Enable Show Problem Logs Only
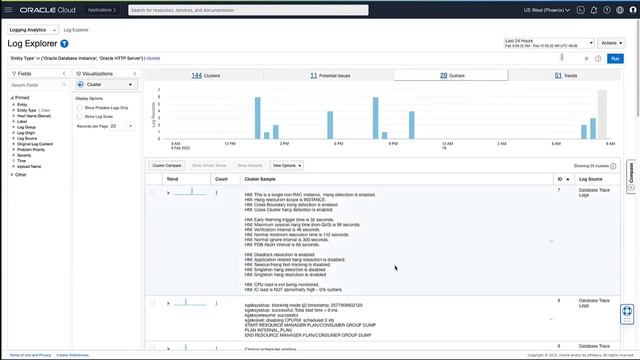Viewport: 640px width, 360px height. pyautogui.click(x=80, y=108)
